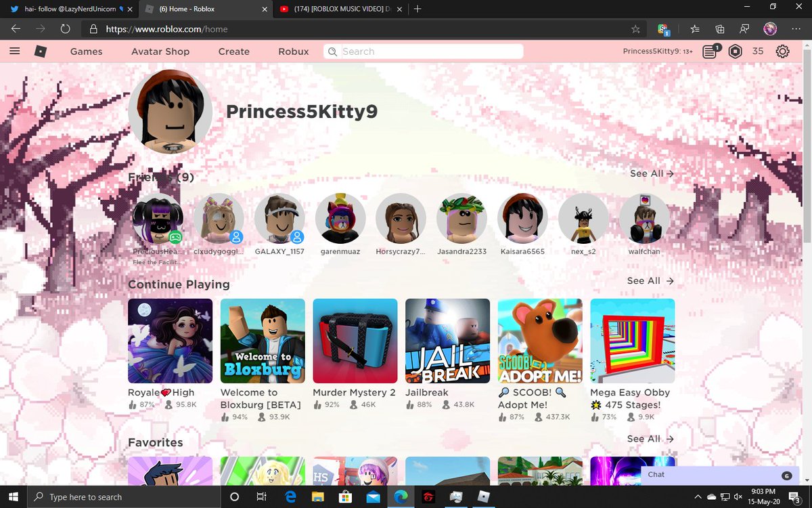Open the Mega Easy Obby game thumbnail

tap(633, 341)
